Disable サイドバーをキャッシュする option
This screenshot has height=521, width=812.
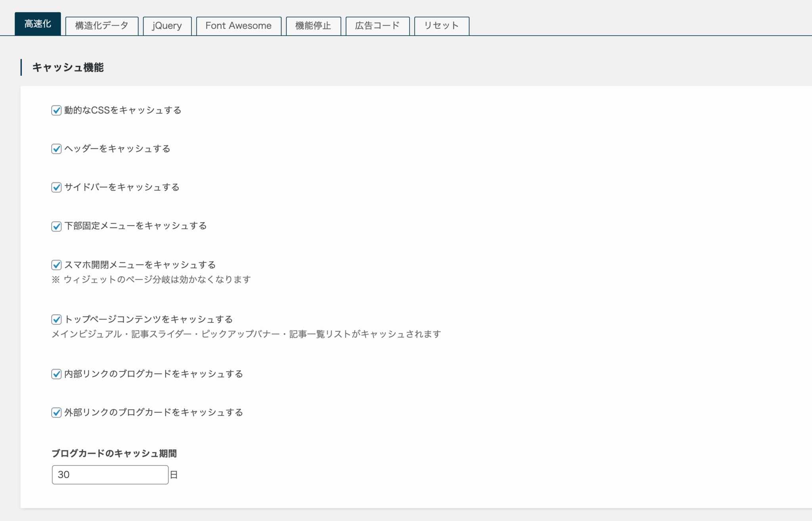56,187
